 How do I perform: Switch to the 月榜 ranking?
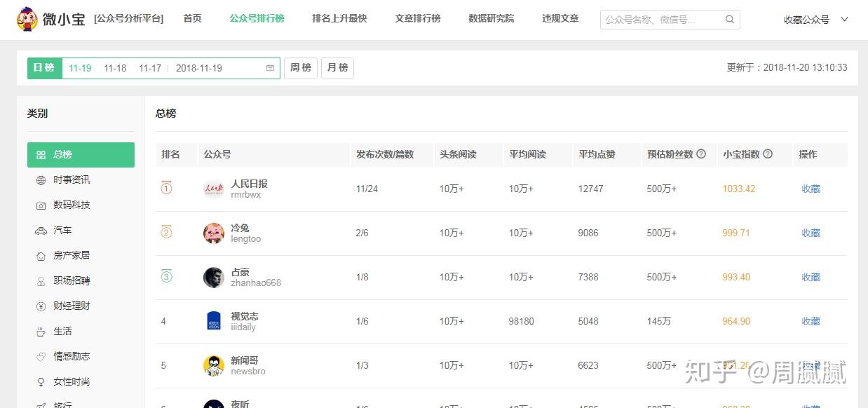click(337, 68)
